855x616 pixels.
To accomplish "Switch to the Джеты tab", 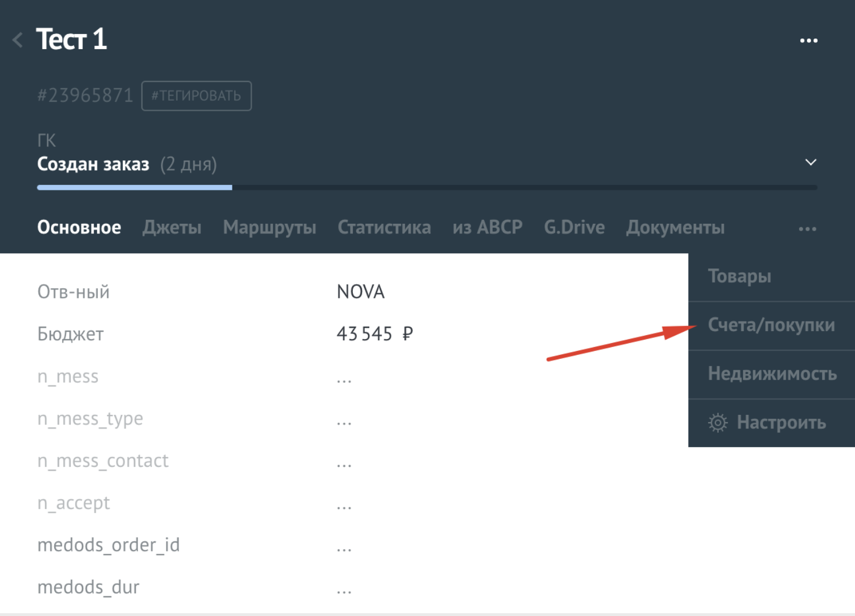I will pyautogui.click(x=172, y=227).
